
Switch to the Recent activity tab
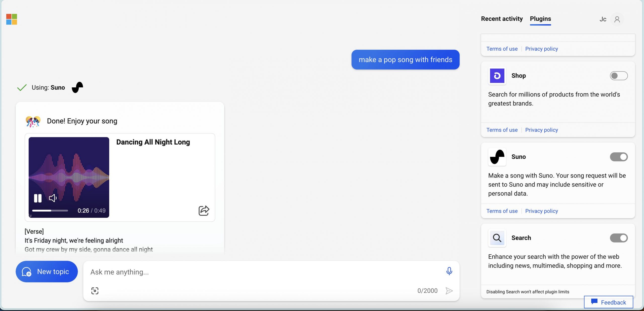tap(502, 19)
